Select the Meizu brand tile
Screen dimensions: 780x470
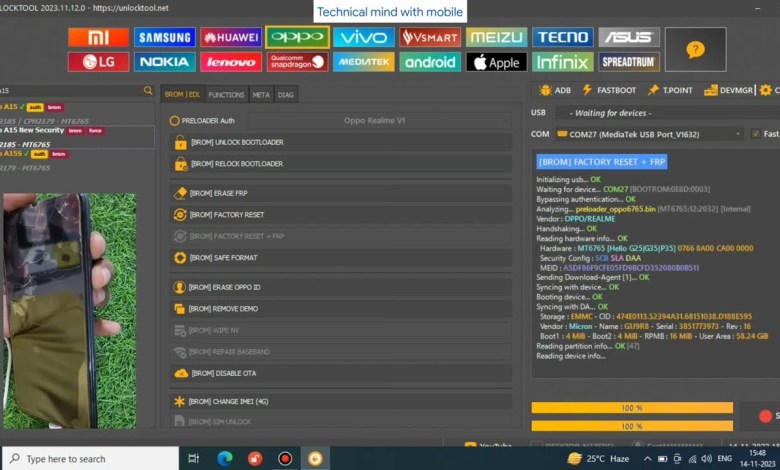coord(496,37)
